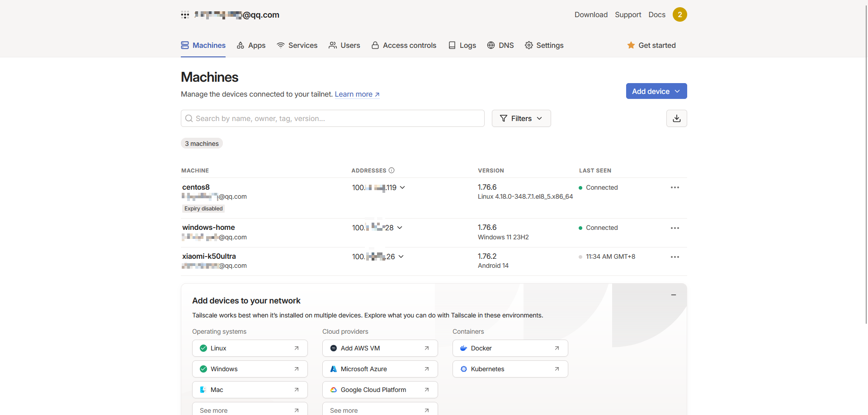Image resolution: width=868 pixels, height=415 pixels.
Task: Click the external arrow on the Mac card
Action: 296,390
